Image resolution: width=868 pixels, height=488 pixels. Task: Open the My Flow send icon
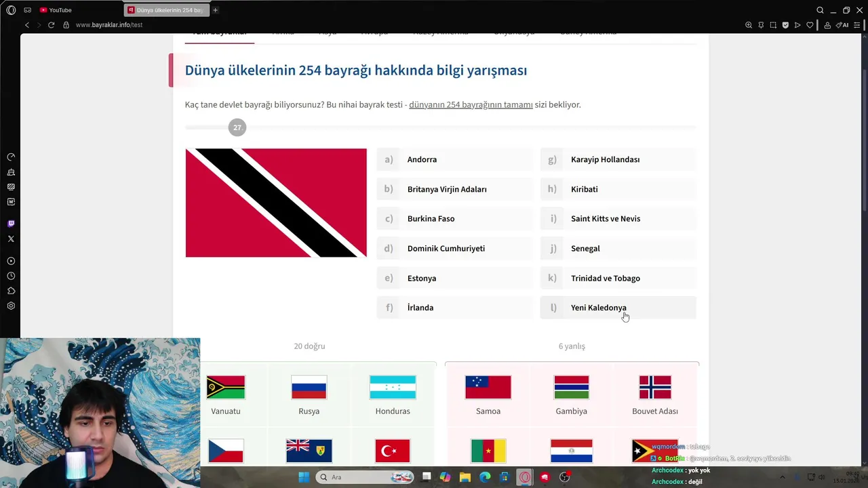coord(797,25)
